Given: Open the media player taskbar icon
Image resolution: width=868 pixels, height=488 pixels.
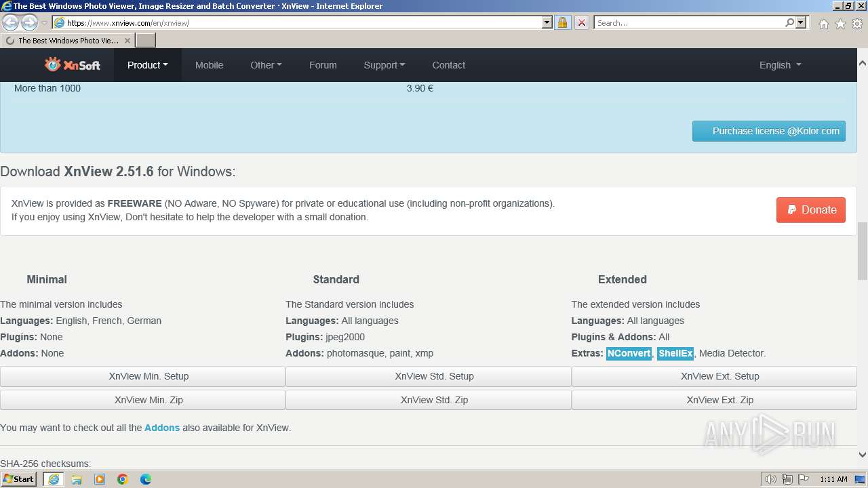Looking at the screenshot, I should pyautogui.click(x=100, y=479).
